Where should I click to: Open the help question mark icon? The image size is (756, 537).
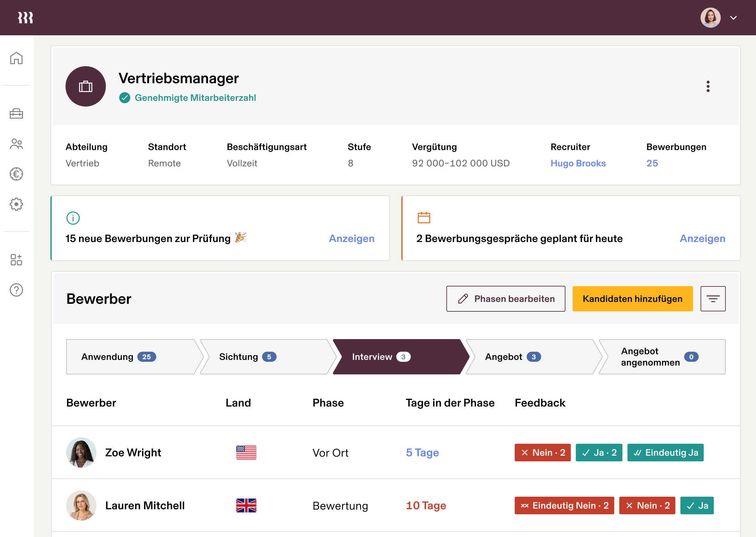(16, 290)
